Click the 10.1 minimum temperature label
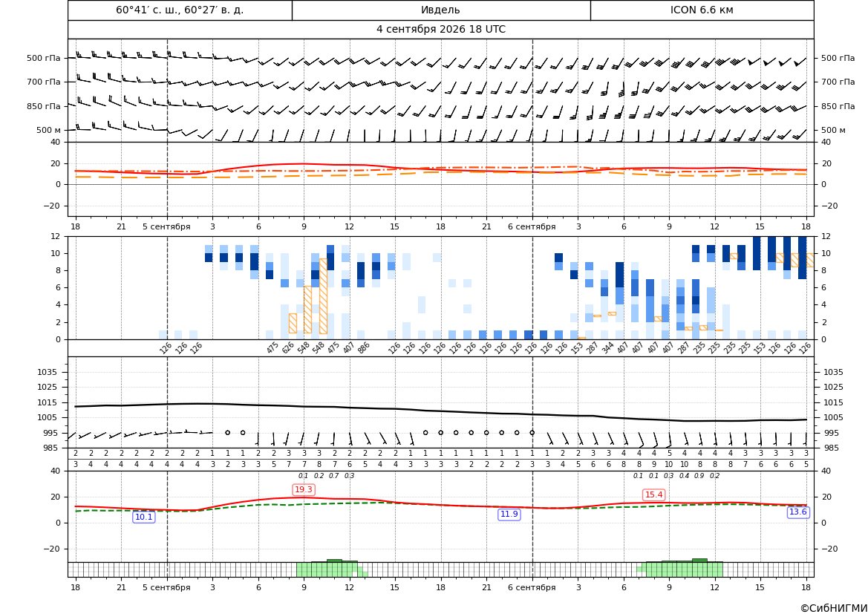868x614 pixels. [144, 517]
